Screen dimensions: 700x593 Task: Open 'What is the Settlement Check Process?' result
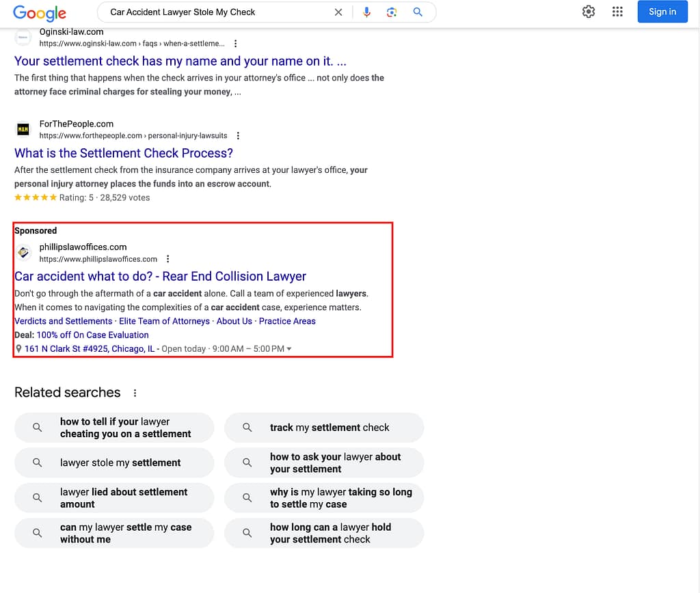(x=124, y=153)
